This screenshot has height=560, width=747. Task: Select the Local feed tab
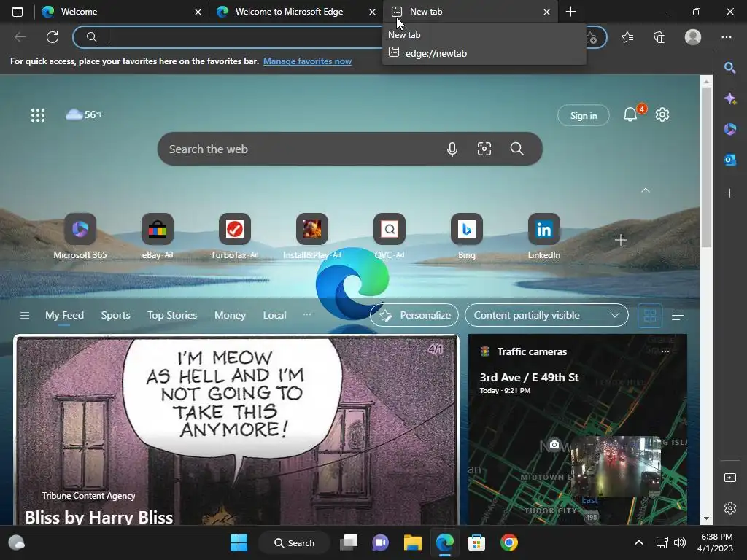[274, 315]
